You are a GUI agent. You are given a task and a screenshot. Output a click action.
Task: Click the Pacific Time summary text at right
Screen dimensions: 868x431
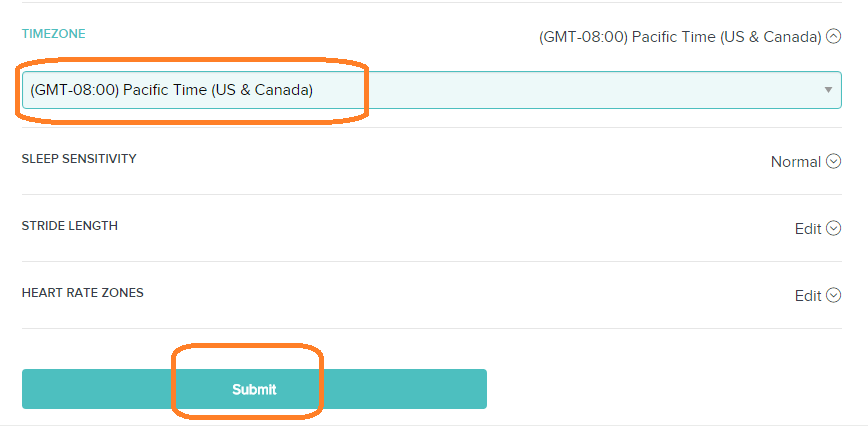pos(680,37)
